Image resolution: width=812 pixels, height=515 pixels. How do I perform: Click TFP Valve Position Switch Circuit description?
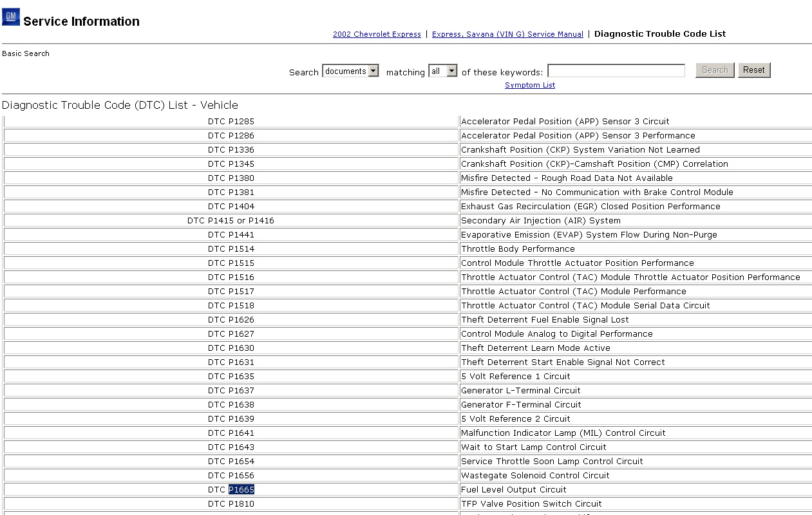click(531, 503)
